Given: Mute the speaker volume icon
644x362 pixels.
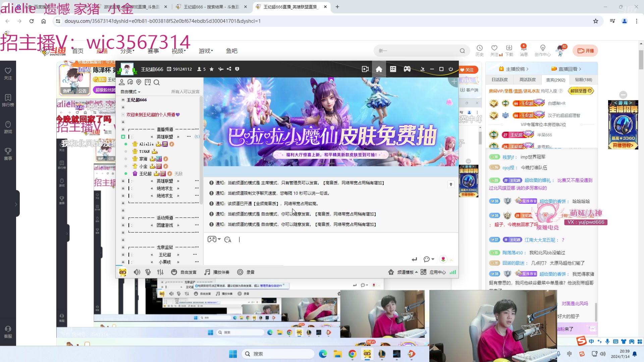Looking at the screenshot, I should coord(137,272).
